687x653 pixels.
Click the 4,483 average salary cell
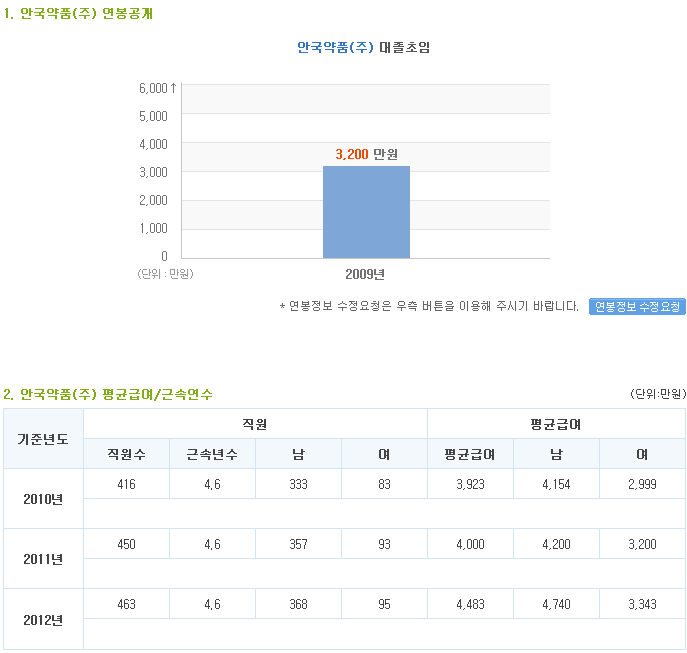(470, 604)
